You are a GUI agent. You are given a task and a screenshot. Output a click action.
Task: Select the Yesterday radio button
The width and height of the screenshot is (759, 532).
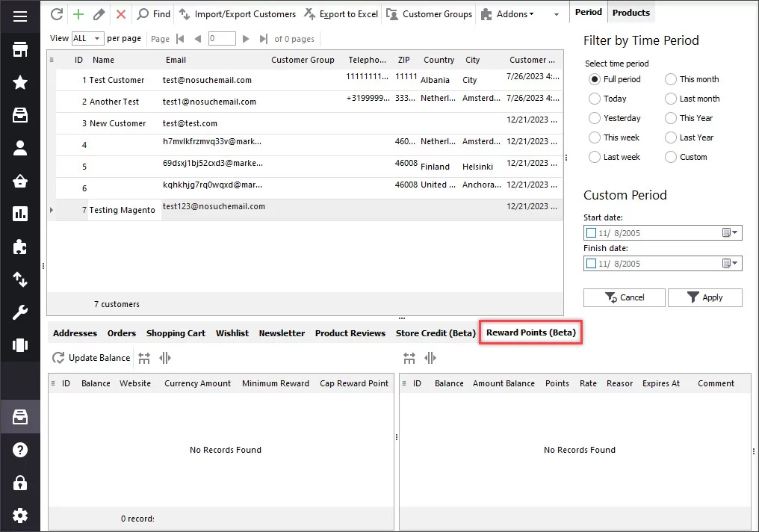tap(595, 118)
